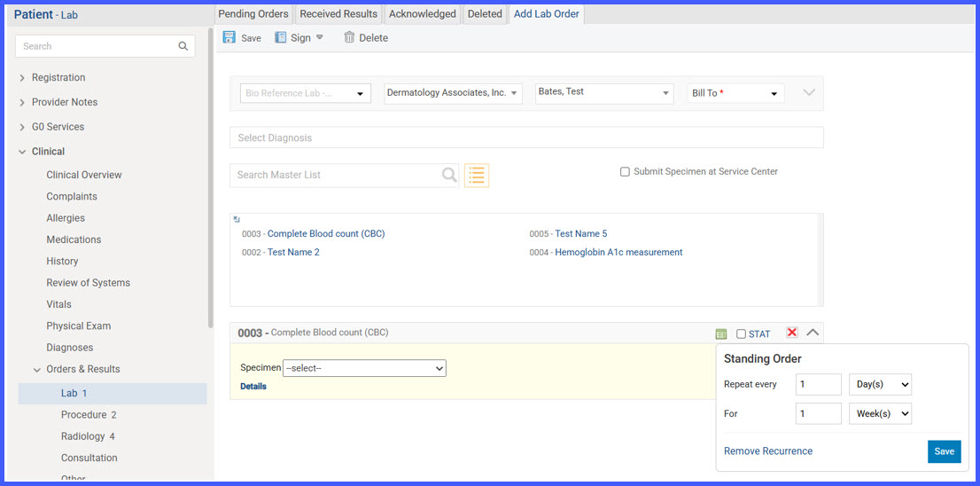
Task: Click the sidebar search magnifier icon
Action: coord(183,46)
